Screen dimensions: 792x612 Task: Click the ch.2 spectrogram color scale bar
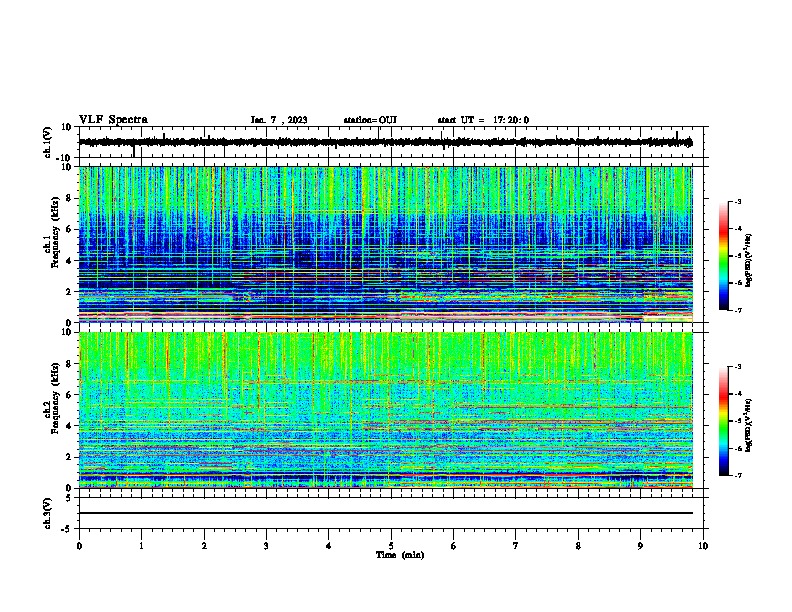point(723,421)
